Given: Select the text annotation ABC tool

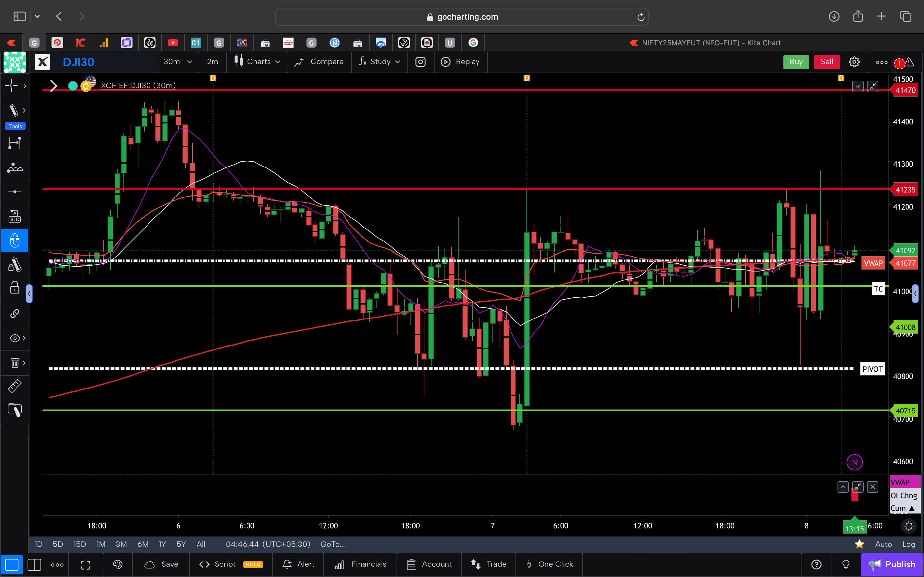Looking at the screenshot, I should click(15, 216).
